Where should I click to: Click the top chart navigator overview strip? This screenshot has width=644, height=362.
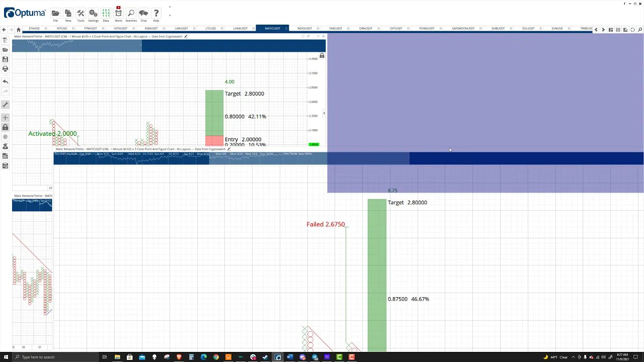pyautogui.click(x=169, y=46)
